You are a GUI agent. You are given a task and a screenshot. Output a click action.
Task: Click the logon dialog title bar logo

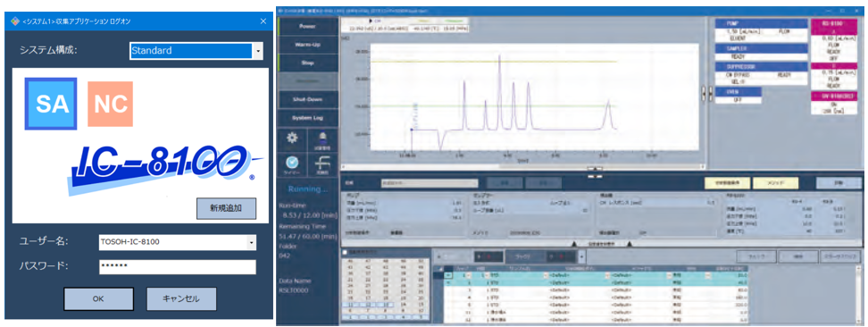pos(15,21)
